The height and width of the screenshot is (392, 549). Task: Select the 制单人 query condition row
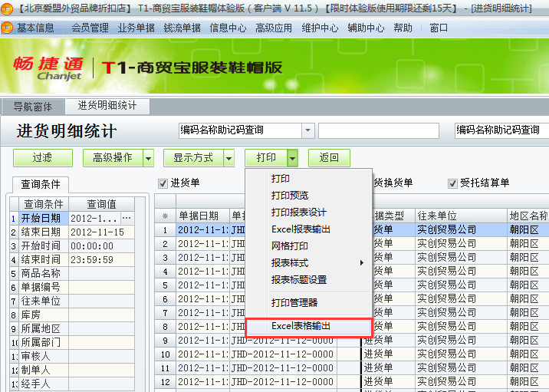point(72,370)
